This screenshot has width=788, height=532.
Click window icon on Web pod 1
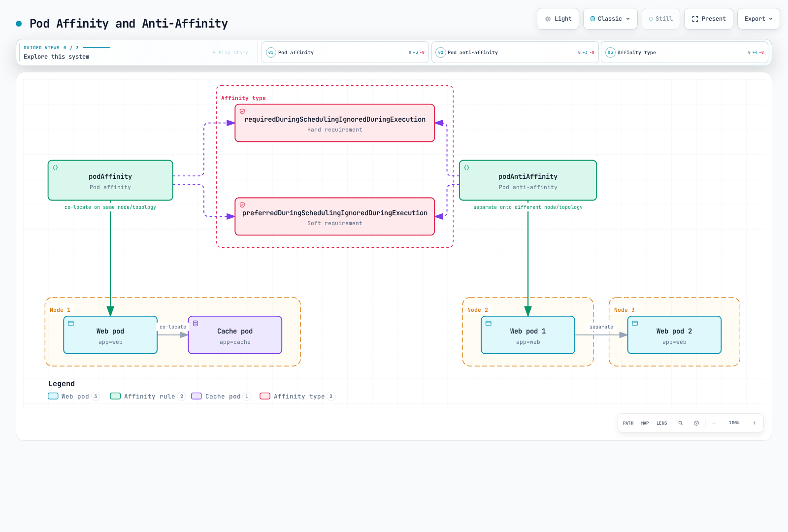pos(489,323)
